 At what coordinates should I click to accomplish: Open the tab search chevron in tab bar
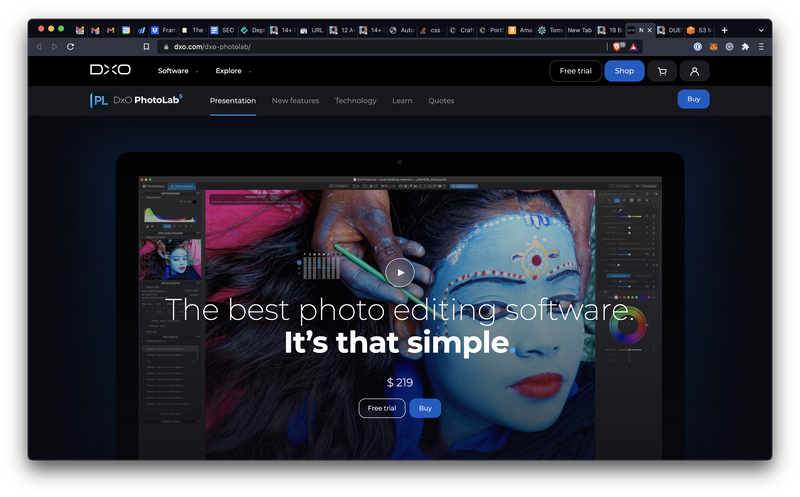pos(761,30)
